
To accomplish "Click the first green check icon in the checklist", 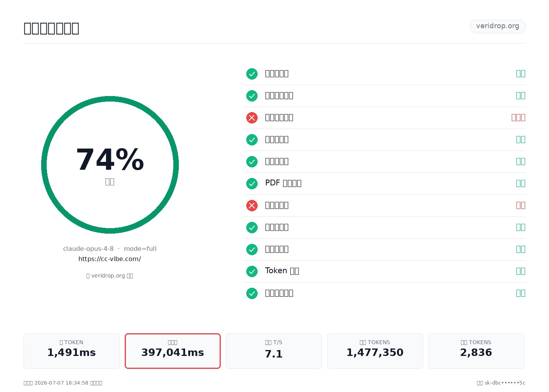I will (252, 74).
